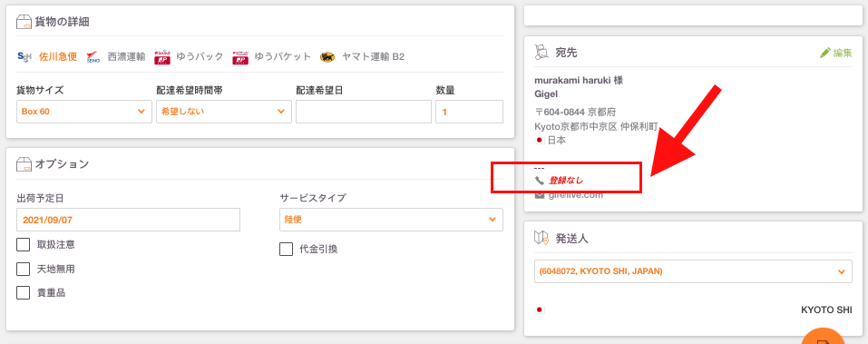Screen dimensions: 868x344
Task: Open the 発送人 sender dropdown
Action: coord(693,271)
